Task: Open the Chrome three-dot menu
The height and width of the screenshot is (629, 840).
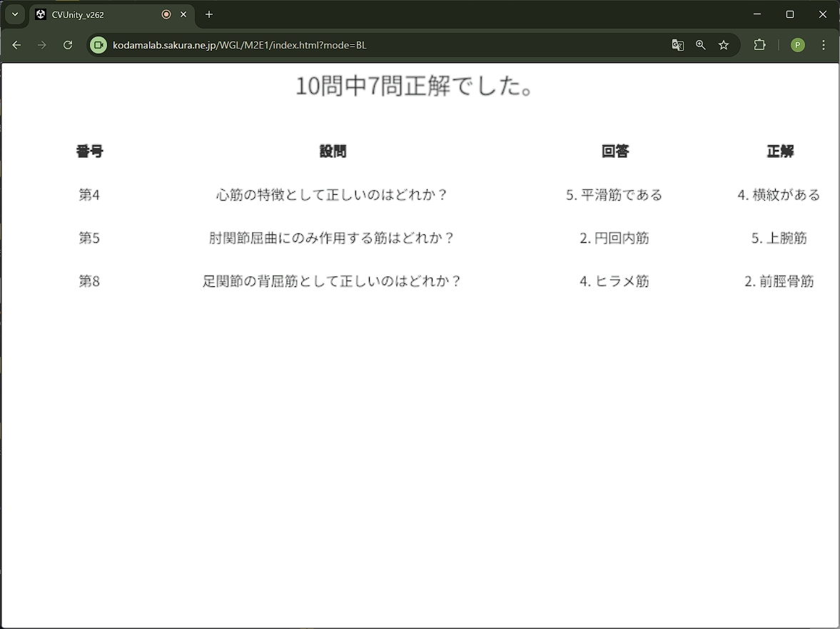Action: 824,45
